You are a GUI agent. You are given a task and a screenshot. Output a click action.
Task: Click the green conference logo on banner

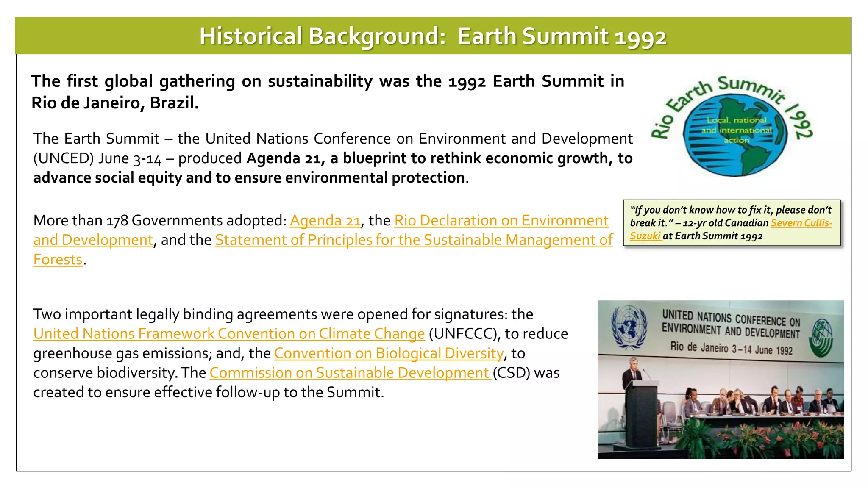(821, 338)
